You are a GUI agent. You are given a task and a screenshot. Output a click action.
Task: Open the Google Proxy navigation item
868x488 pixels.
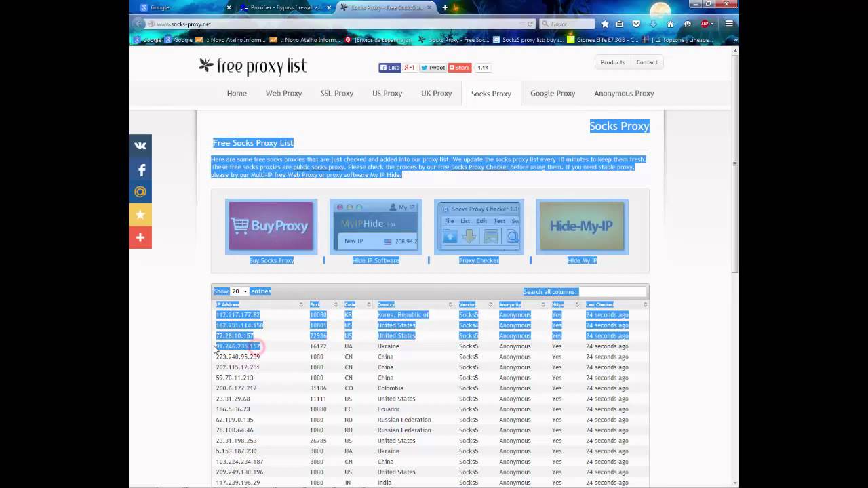(x=553, y=94)
